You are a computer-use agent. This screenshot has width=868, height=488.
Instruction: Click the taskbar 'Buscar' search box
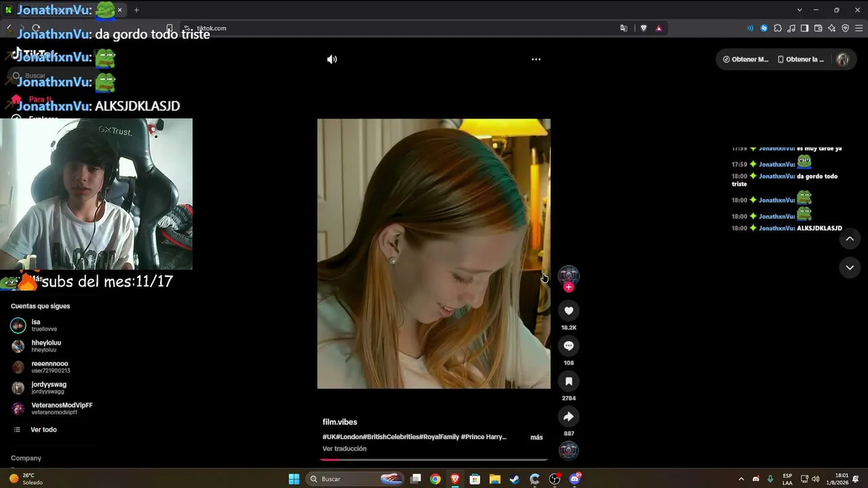pyautogui.click(x=355, y=479)
